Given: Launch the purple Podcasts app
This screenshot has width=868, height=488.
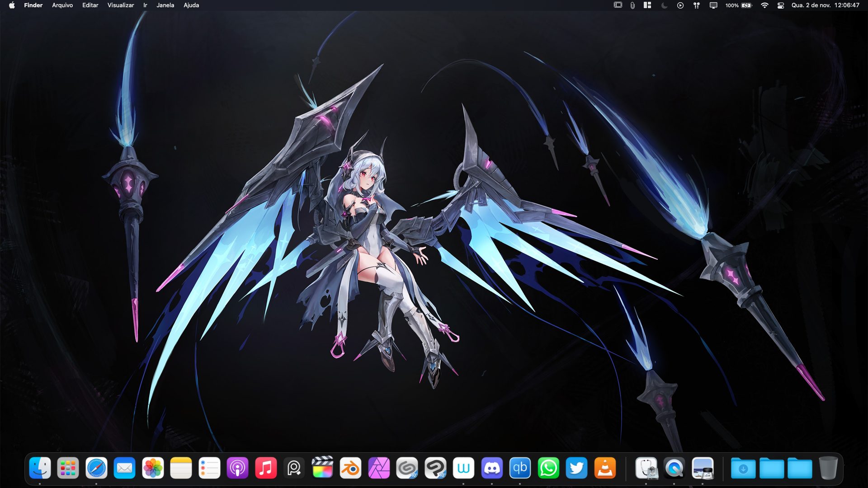Looking at the screenshot, I should [x=238, y=468].
